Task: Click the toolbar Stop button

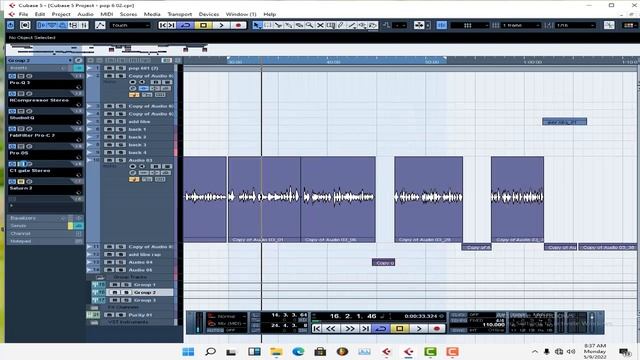Action: coord(203,25)
